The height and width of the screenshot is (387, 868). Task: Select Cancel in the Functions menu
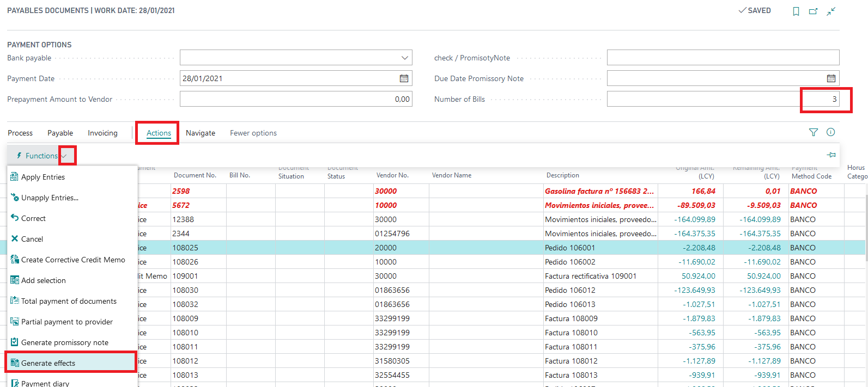(x=72, y=239)
